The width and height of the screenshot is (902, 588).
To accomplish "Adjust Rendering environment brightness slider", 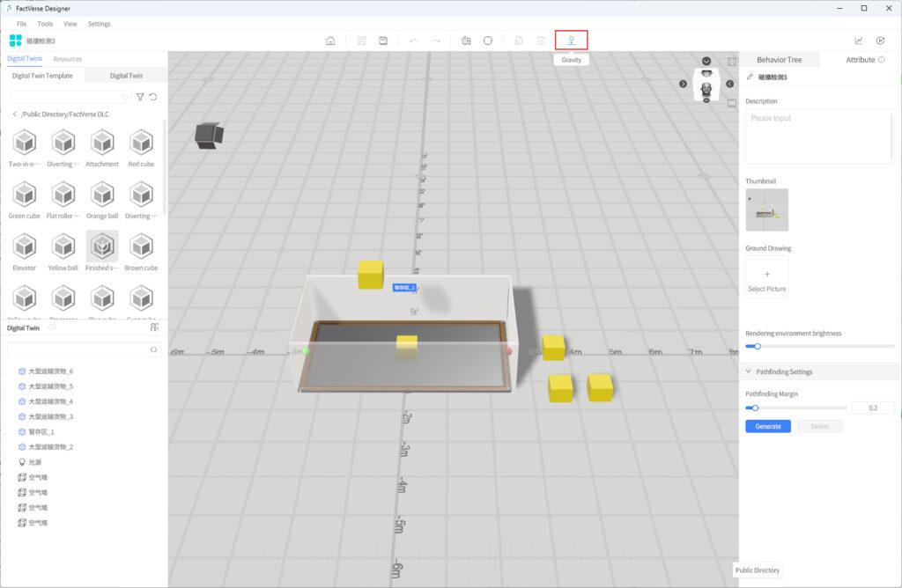I will point(758,347).
